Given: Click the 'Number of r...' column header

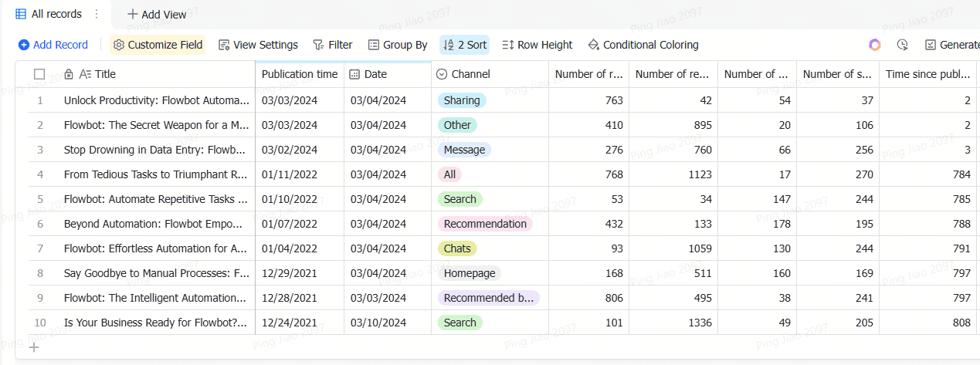Looking at the screenshot, I should 589,74.
